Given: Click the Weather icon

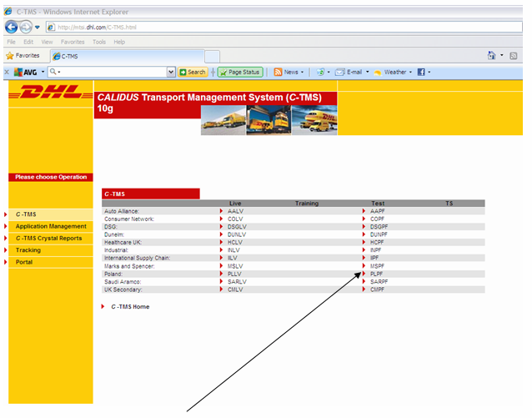Looking at the screenshot, I should click(377, 73).
